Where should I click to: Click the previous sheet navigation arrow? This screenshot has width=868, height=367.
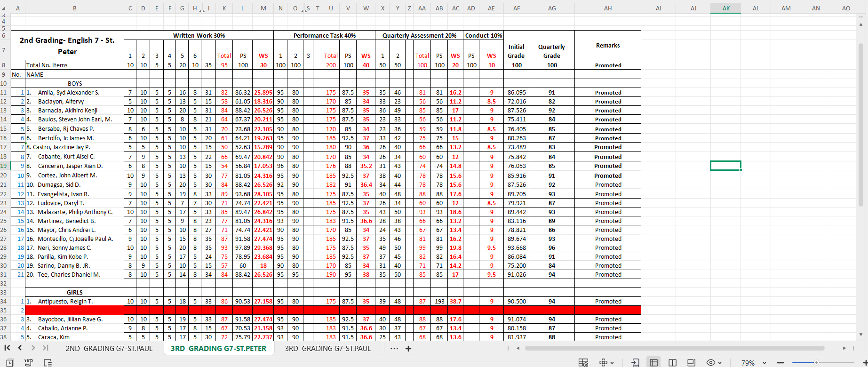pyautogui.click(x=20, y=348)
